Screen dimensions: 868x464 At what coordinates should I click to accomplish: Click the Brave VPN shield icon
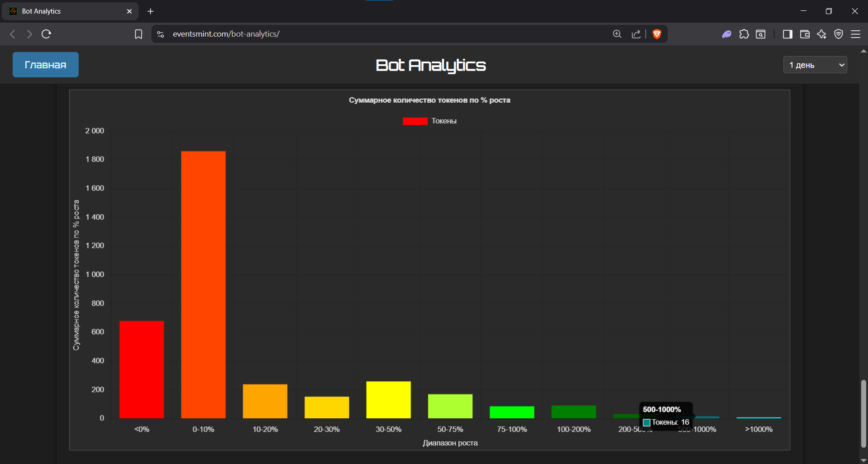839,34
